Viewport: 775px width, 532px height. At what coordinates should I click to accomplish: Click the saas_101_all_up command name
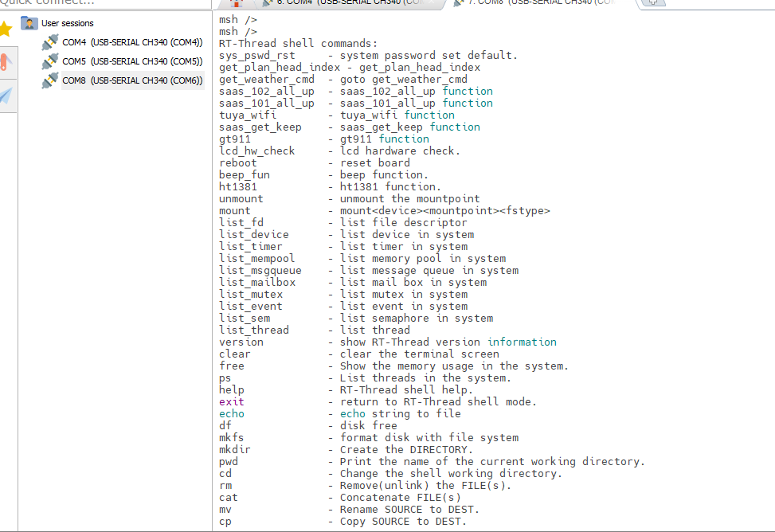[x=266, y=103]
